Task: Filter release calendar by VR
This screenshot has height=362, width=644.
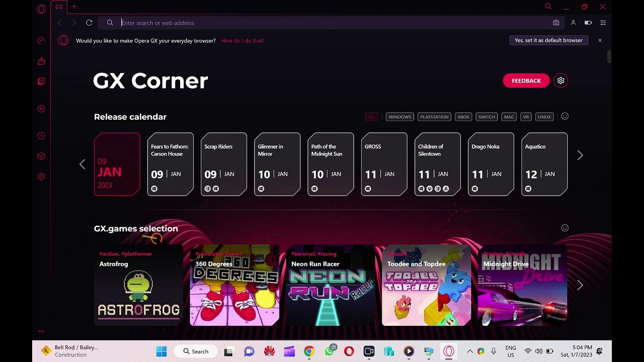Action: (526, 117)
